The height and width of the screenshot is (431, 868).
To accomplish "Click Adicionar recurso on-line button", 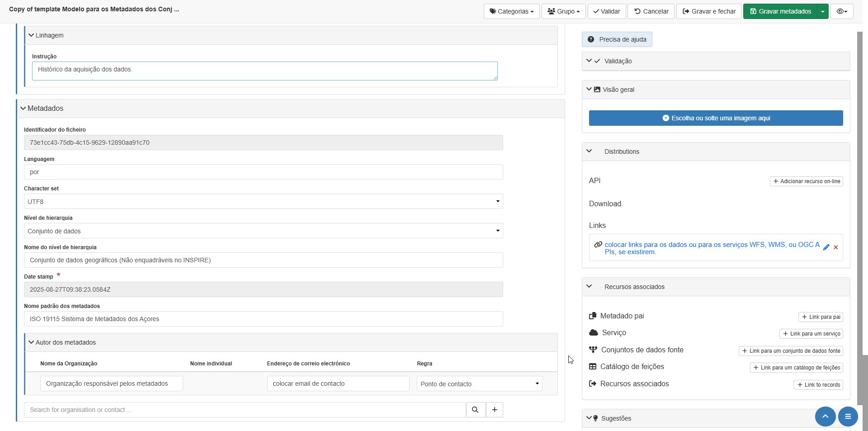I will tap(806, 181).
